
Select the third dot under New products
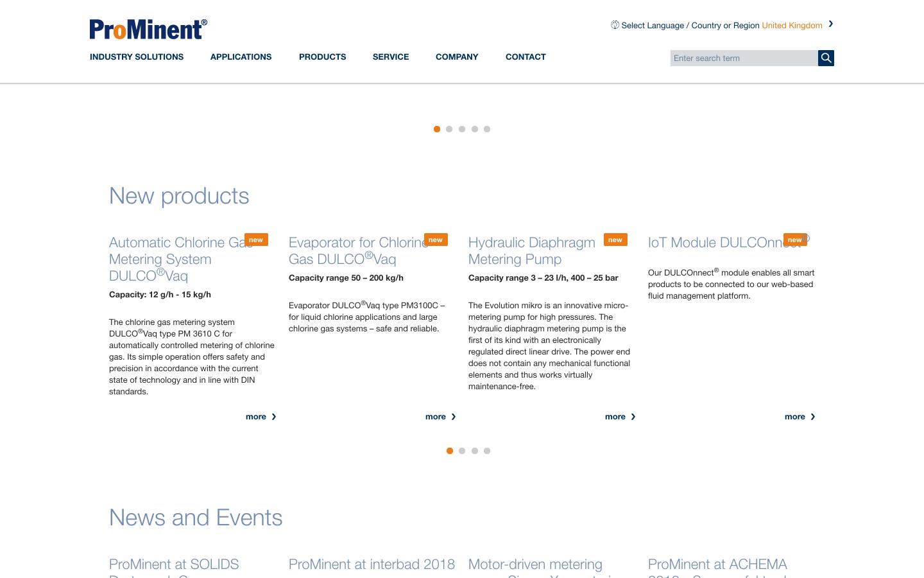pos(475,451)
